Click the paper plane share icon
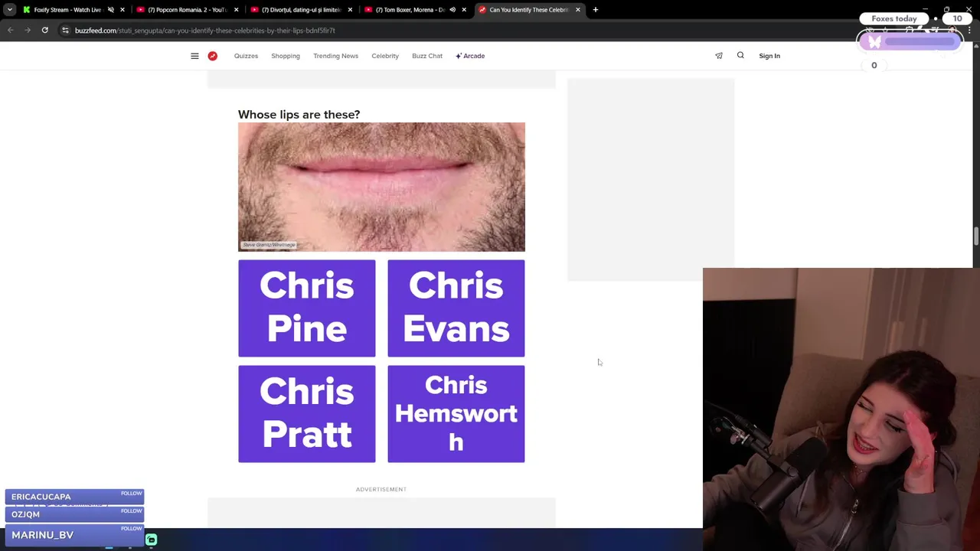 (x=719, y=56)
